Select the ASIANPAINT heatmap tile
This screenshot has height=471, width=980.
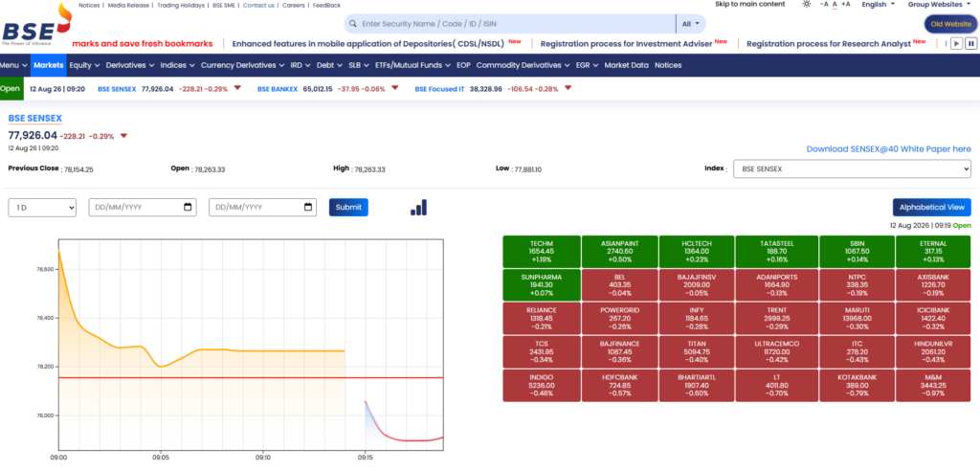click(620, 252)
